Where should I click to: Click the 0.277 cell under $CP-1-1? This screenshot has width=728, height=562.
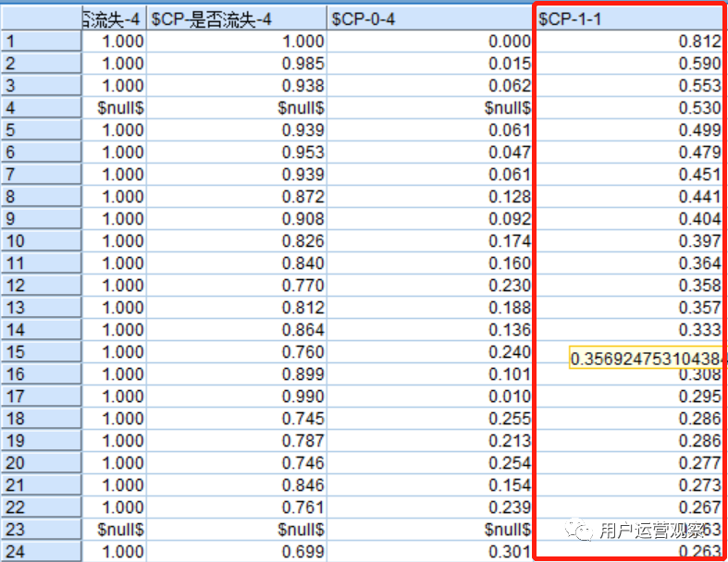pyautogui.click(x=629, y=463)
